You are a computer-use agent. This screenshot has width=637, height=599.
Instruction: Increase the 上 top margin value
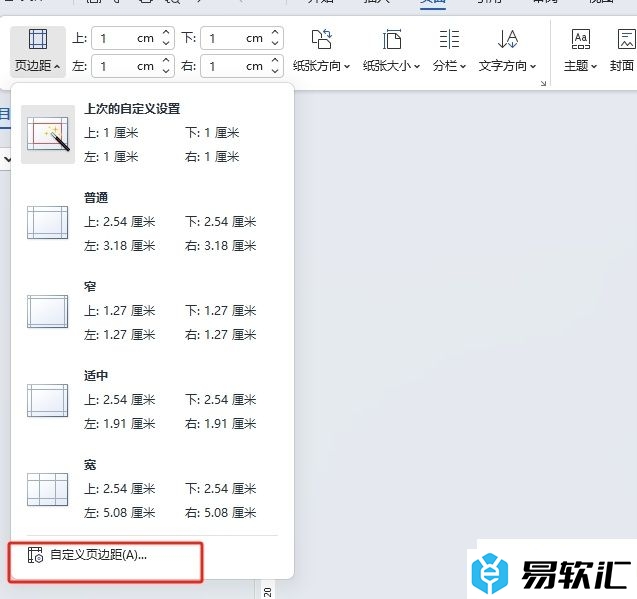[166, 32]
